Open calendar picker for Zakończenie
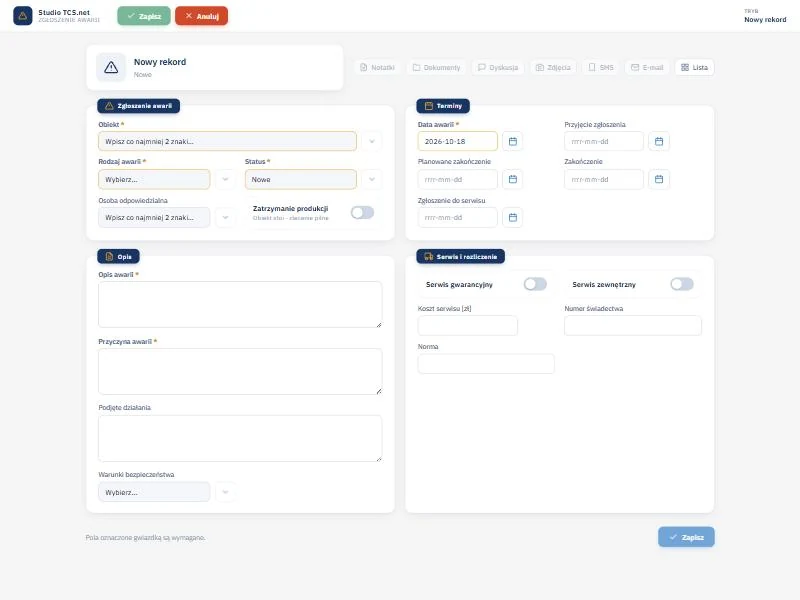The image size is (800, 600). tap(659, 179)
